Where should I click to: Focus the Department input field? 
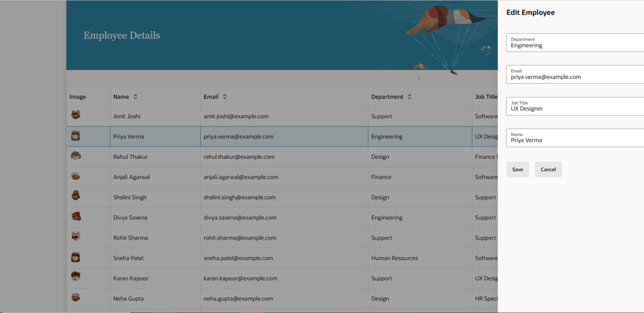575,42
